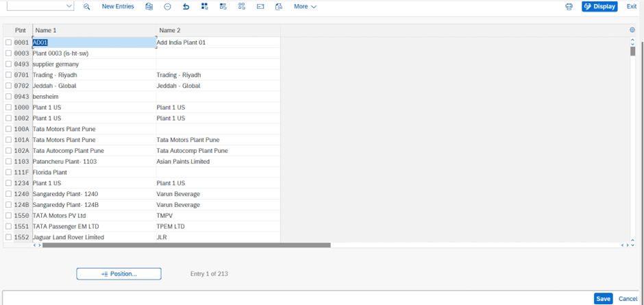Click the bensheim cell
The width and height of the screenshot is (644, 305).
(95, 97)
